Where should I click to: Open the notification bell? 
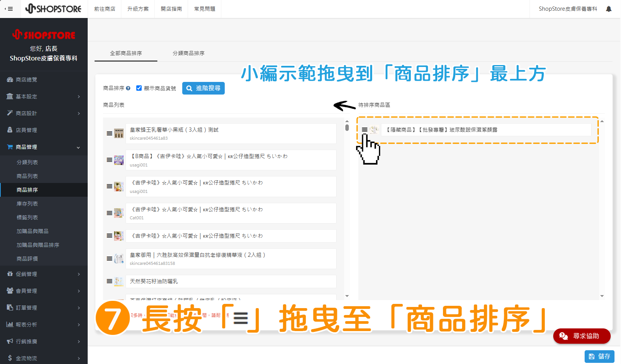pos(609,9)
